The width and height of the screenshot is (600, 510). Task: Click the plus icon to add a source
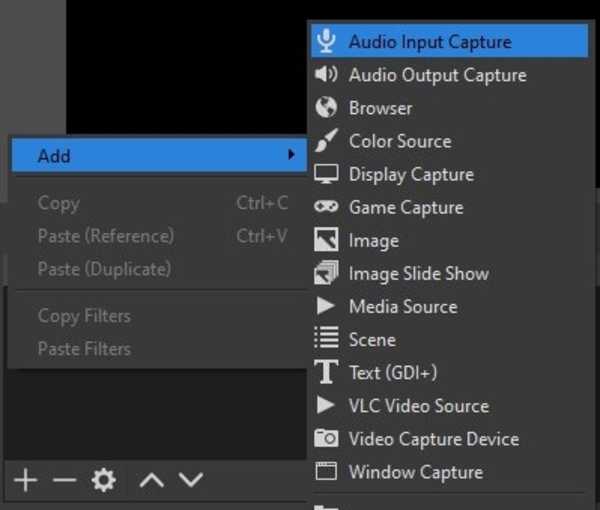click(x=25, y=480)
